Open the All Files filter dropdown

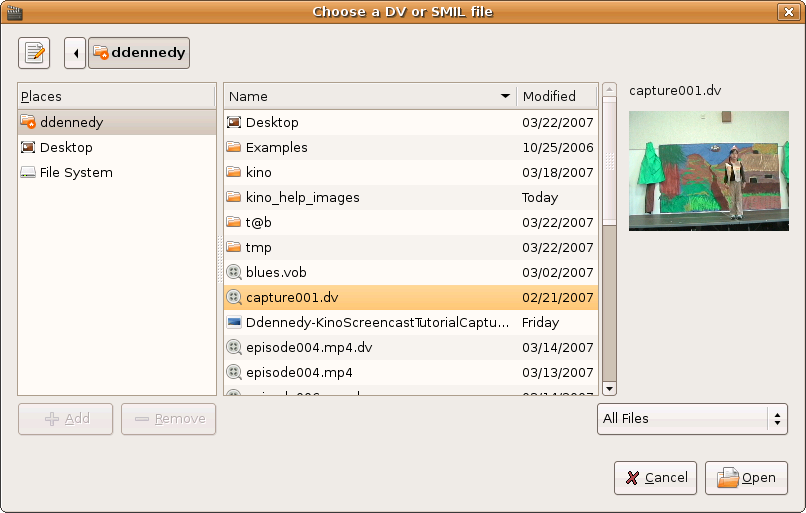pyautogui.click(x=692, y=419)
